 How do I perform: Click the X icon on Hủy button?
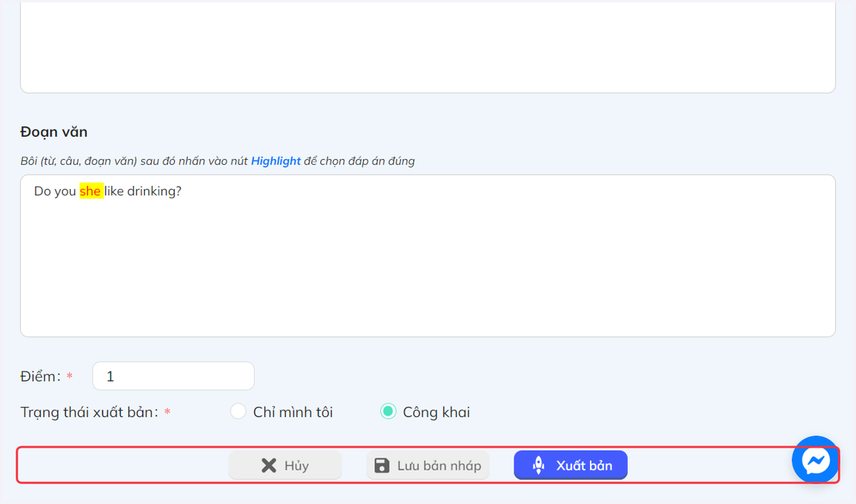click(269, 466)
